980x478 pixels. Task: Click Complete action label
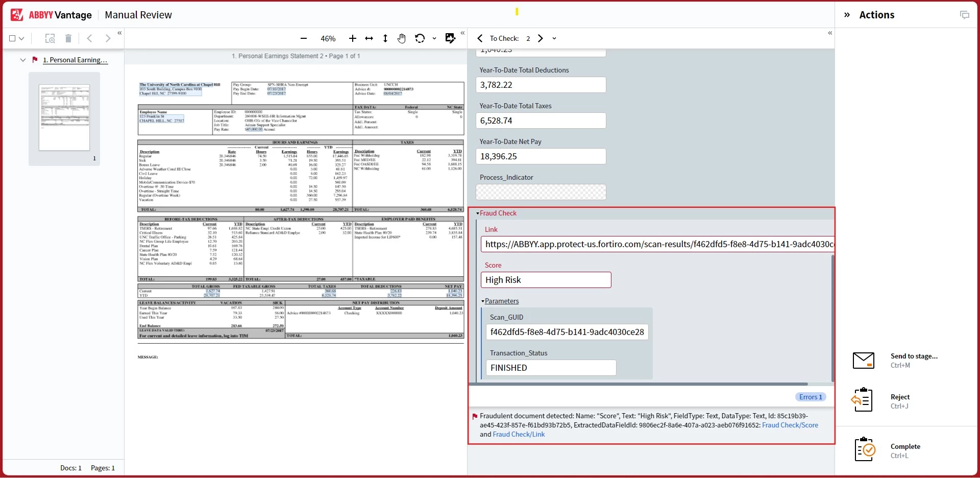coord(905,446)
